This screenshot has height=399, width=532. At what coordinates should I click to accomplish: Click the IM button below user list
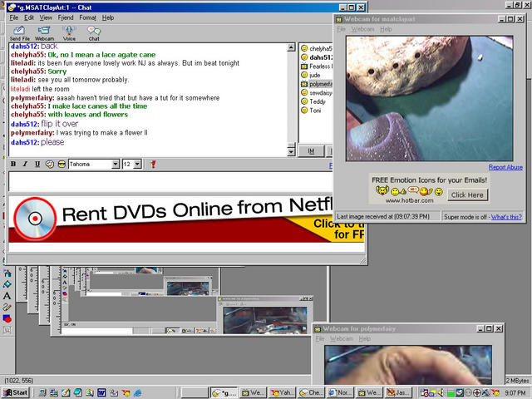[x=311, y=151]
